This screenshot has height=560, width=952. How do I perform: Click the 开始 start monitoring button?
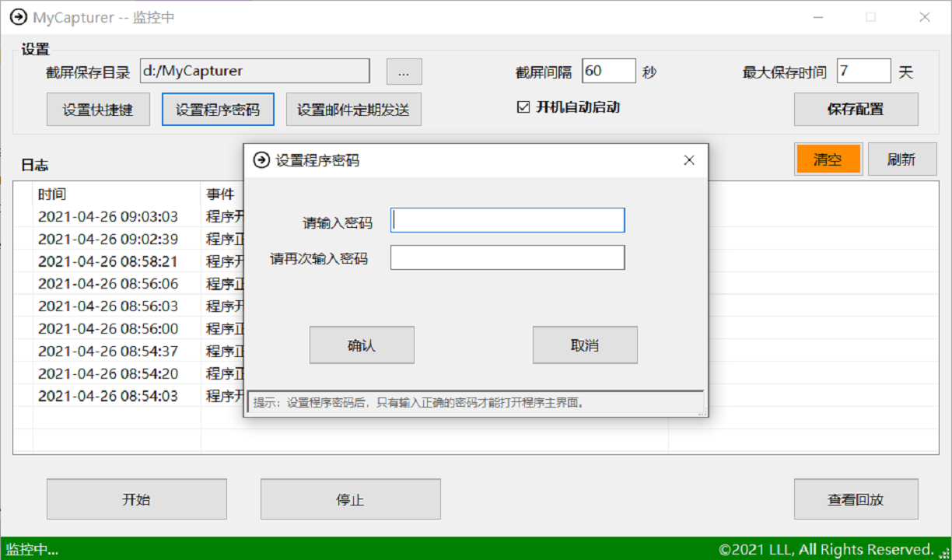coord(136,499)
